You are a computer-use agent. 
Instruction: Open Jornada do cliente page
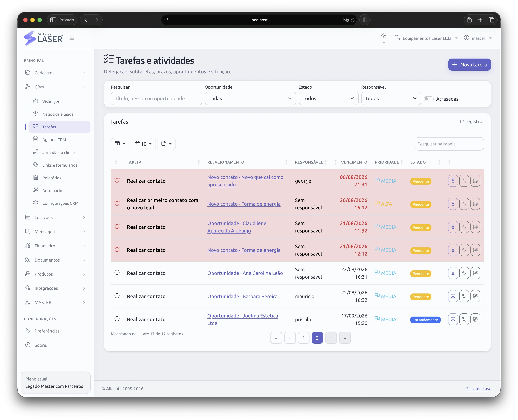59,152
